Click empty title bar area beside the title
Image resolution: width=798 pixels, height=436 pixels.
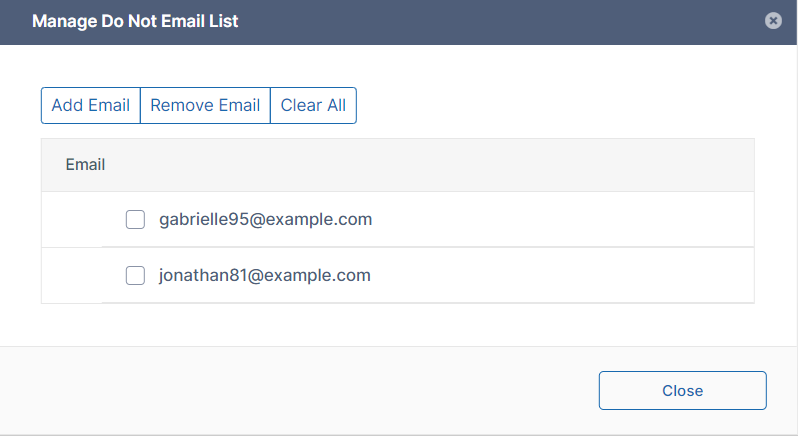click(500, 20)
